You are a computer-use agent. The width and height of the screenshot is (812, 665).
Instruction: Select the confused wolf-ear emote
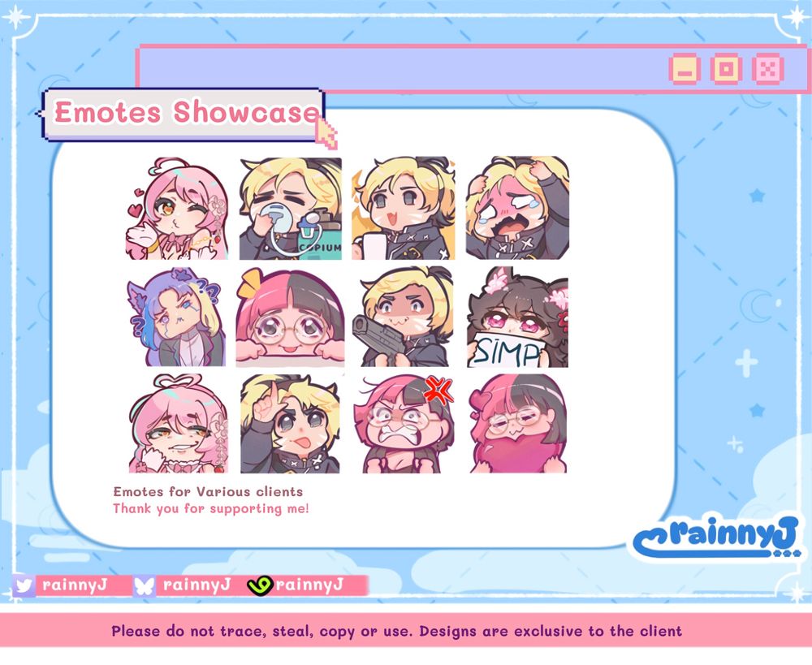pyautogui.click(x=176, y=317)
